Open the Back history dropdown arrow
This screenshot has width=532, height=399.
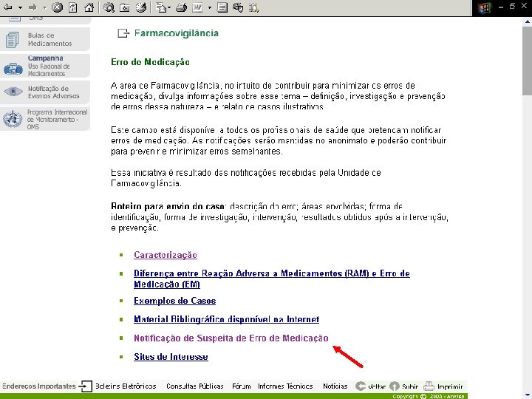(20, 7)
